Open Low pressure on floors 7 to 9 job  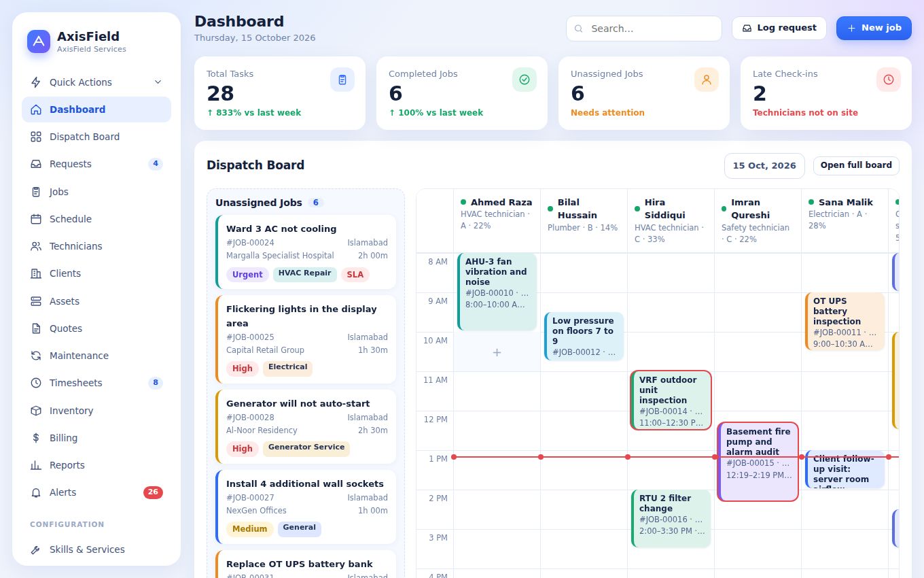click(x=584, y=336)
